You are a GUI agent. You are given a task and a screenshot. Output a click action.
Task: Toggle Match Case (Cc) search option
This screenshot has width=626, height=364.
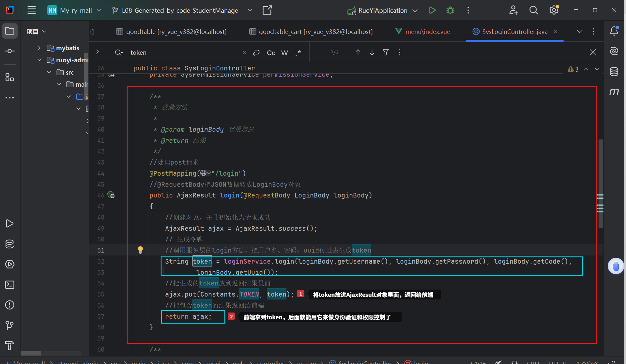tap(271, 52)
